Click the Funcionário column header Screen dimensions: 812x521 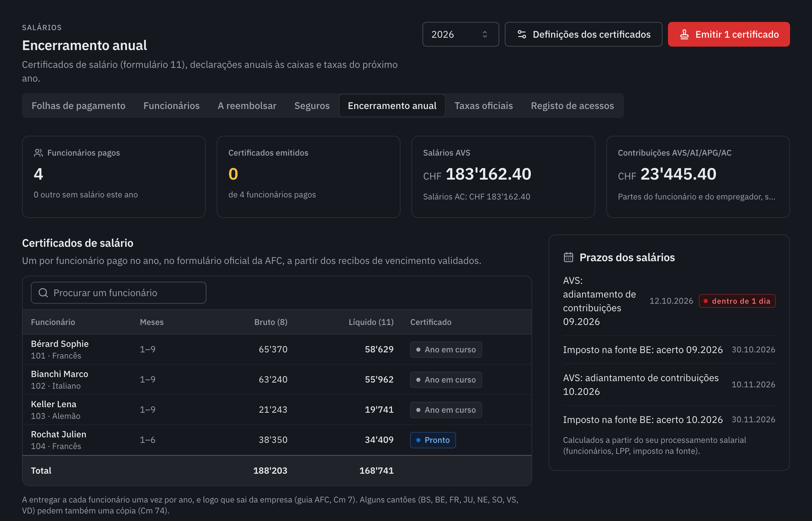point(53,322)
